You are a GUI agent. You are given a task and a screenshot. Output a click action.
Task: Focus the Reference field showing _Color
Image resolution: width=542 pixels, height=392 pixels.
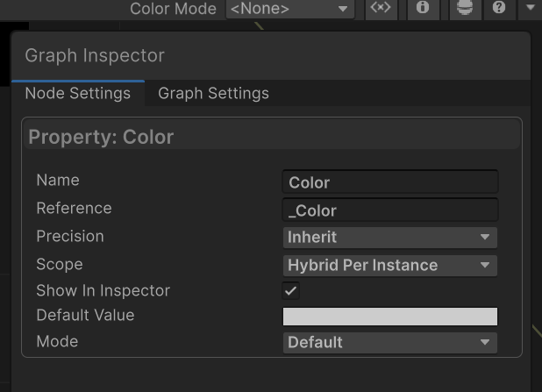coord(389,210)
